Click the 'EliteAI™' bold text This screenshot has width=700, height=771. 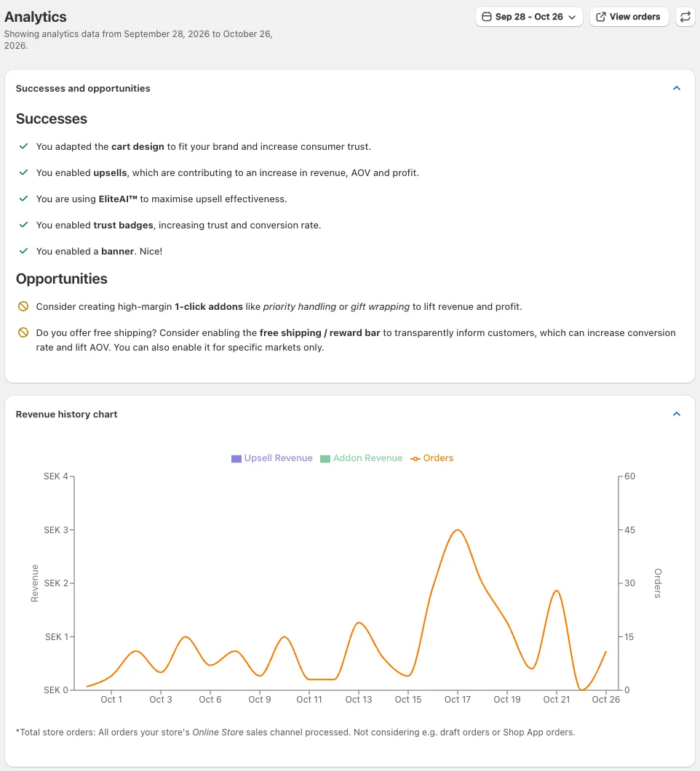(118, 199)
